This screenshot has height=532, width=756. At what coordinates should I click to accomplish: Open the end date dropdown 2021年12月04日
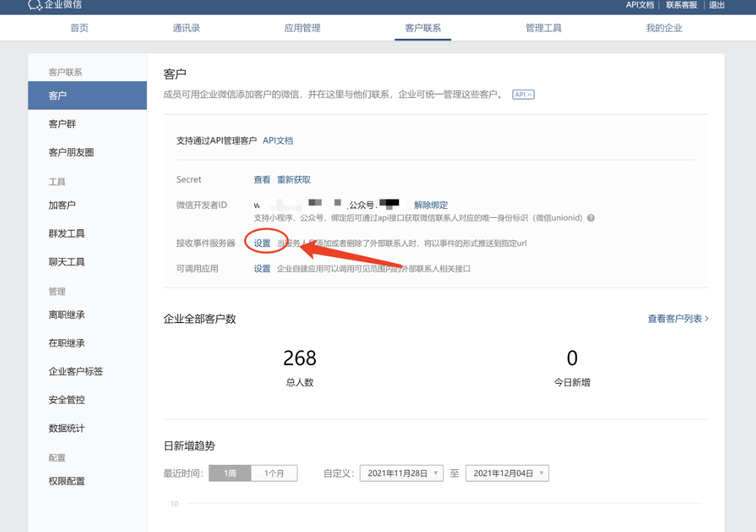point(507,474)
